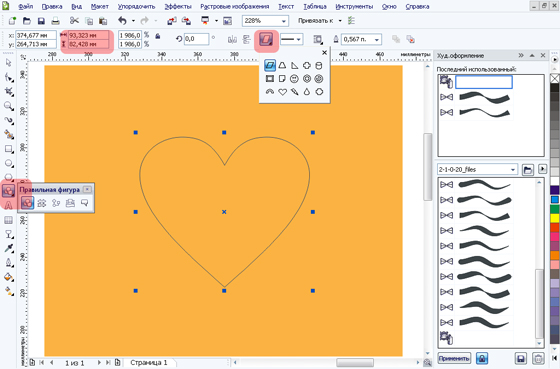
Task: Open the undo history dropdown arrow
Action: (x=133, y=21)
